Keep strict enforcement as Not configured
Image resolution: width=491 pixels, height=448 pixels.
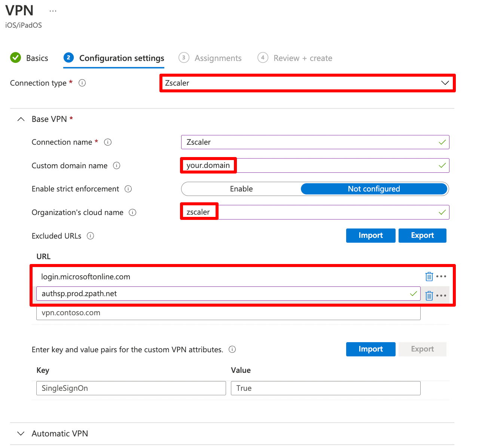pos(374,189)
